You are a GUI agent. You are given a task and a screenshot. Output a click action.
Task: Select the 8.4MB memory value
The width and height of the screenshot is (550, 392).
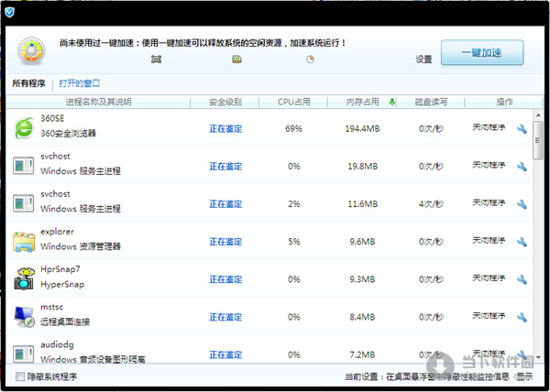[362, 317]
